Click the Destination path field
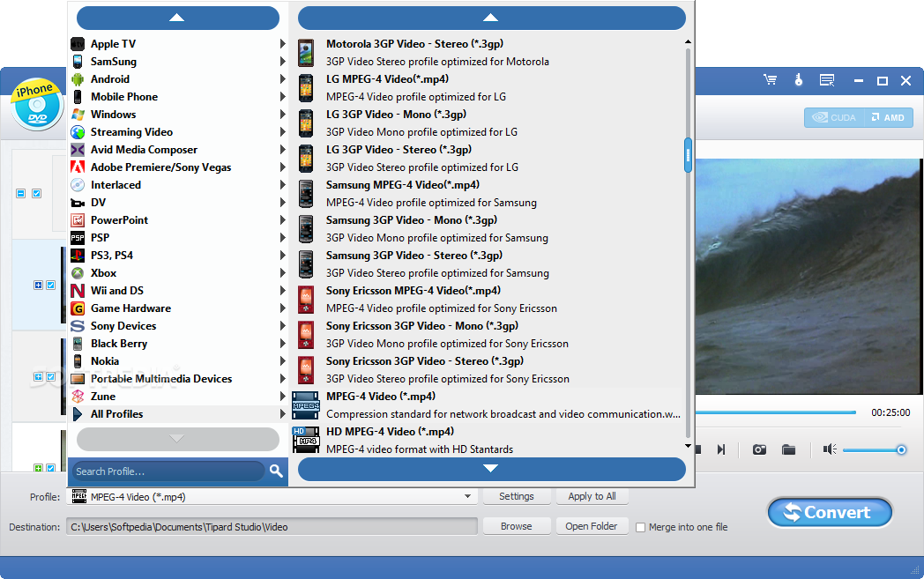Viewport: 924px width, 579px height. [x=272, y=527]
